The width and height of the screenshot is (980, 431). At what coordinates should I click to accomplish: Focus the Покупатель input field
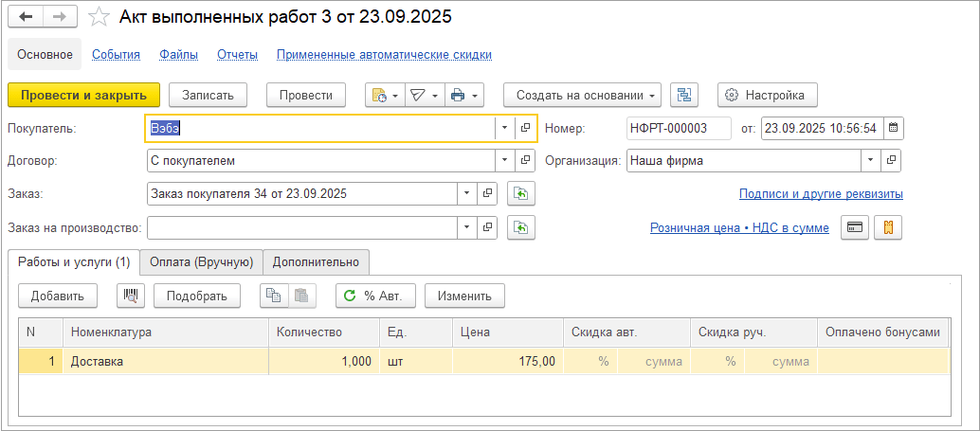(320, 128)
